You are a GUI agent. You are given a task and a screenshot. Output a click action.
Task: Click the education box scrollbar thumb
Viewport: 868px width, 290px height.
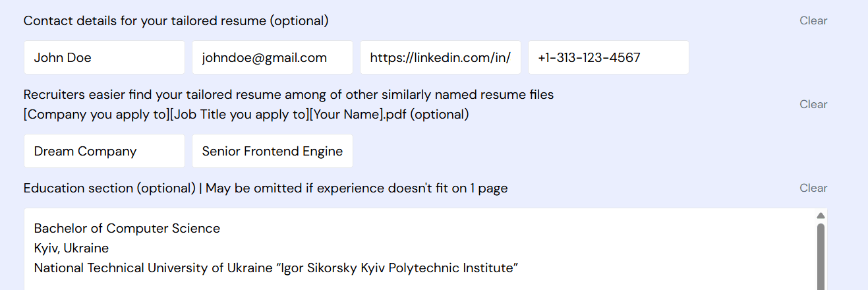click(x=821, y=254)
